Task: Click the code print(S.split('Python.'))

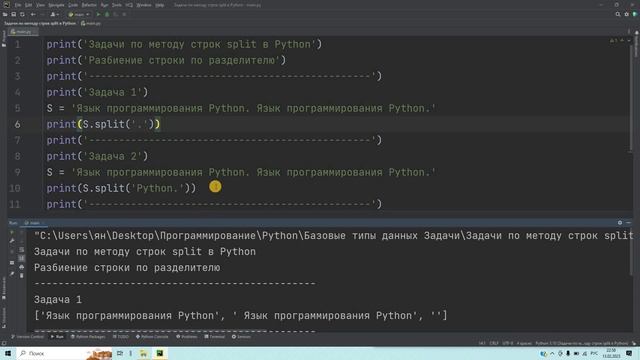Action: (121, 188)
